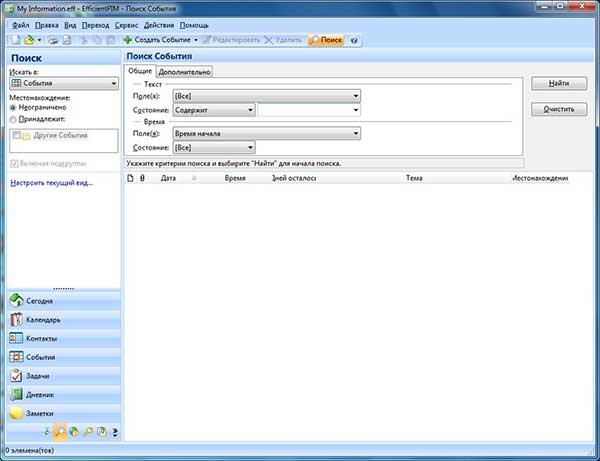
Task: Open the Время Состояние [Все] dropdown
Action: click(214, 148)
